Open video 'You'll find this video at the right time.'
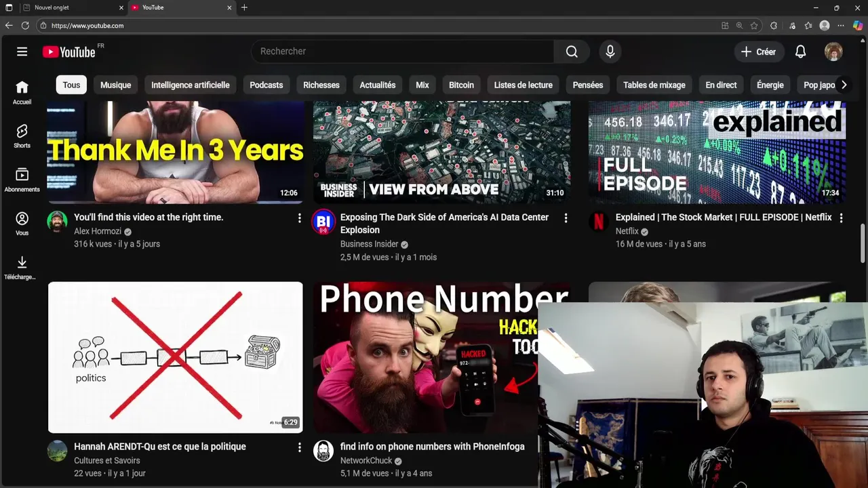Screen dimensions: 868x488 pos(149,218)
